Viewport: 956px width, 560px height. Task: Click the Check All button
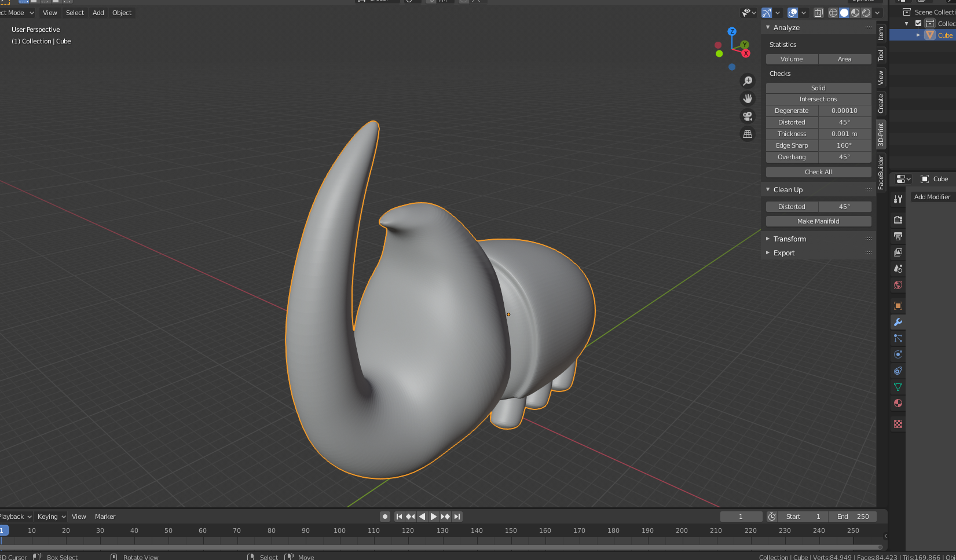[818, 171]
